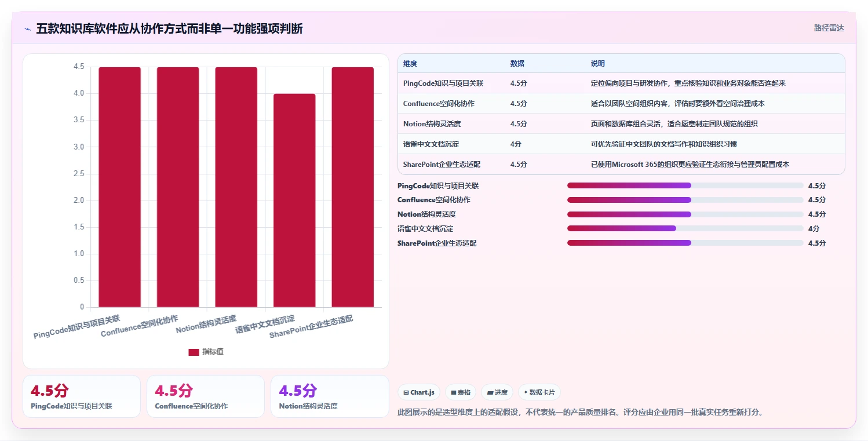Click the 4分 value in table
Image resolution: width=868 pixels, height=441 pixels.
click(516, 144)
